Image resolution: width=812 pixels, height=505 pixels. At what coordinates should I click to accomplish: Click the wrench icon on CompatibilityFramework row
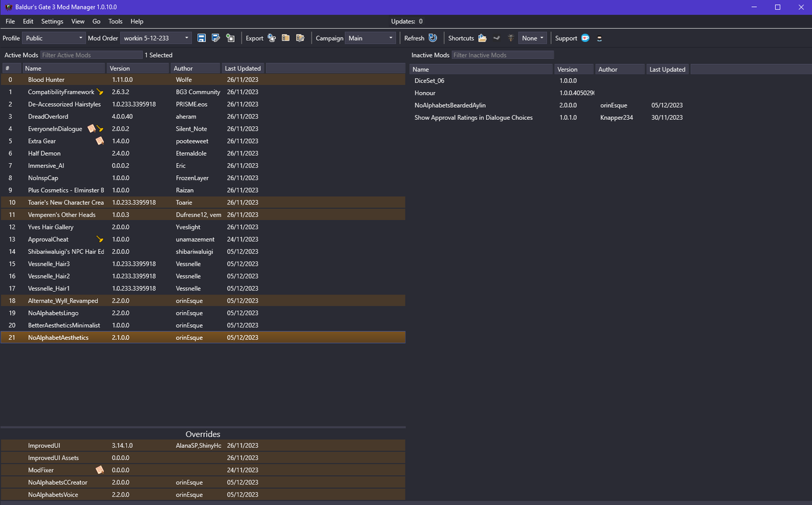point(100,92)
